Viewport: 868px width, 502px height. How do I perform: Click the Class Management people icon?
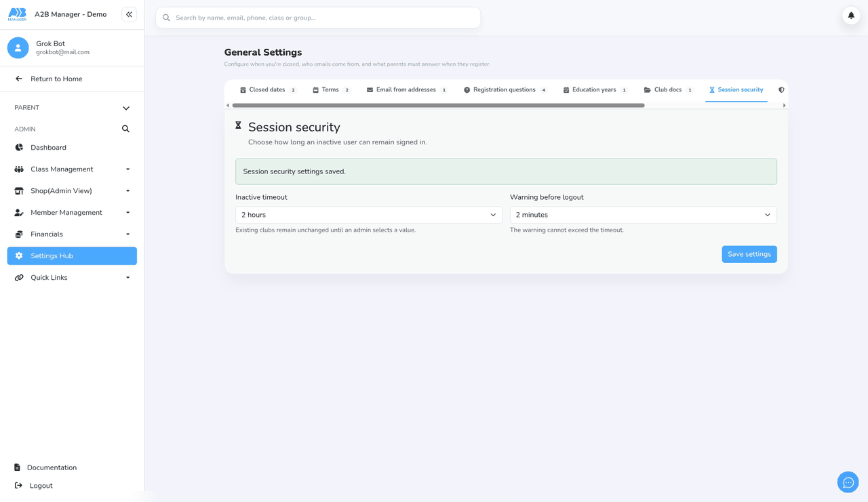[19, 169]
